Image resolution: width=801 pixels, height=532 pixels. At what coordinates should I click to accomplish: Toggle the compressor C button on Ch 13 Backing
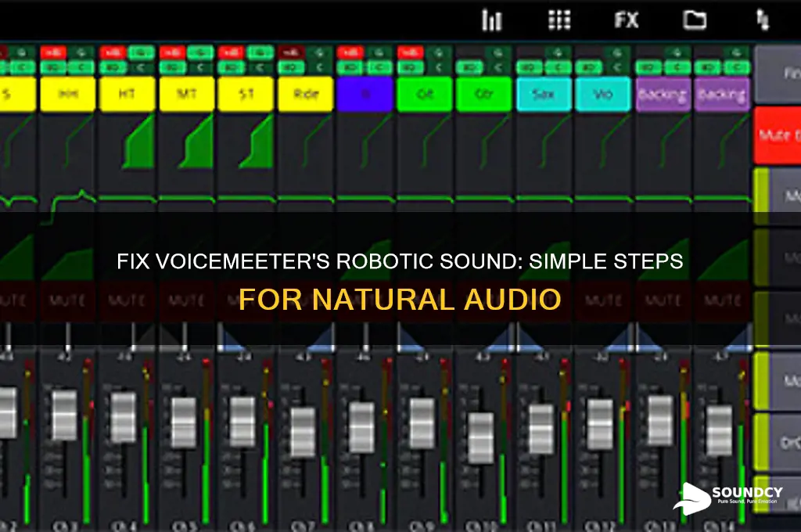677,67
